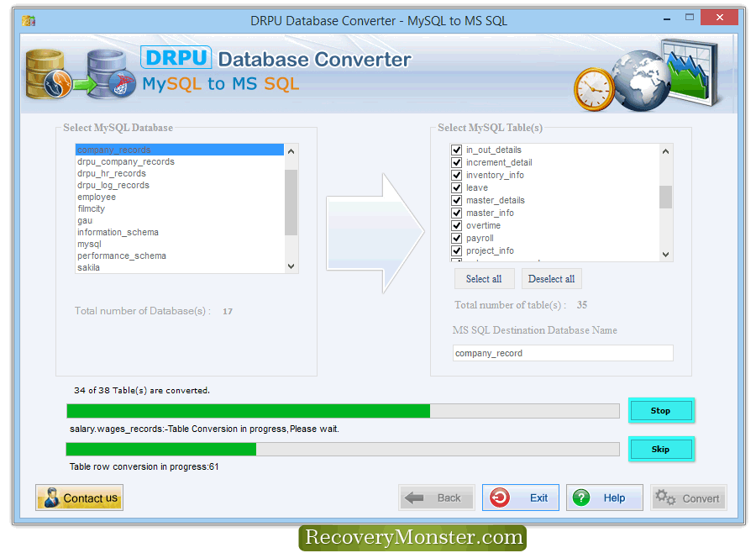Click the red Exit power icon
756x553 pixels.
(500, 498)
